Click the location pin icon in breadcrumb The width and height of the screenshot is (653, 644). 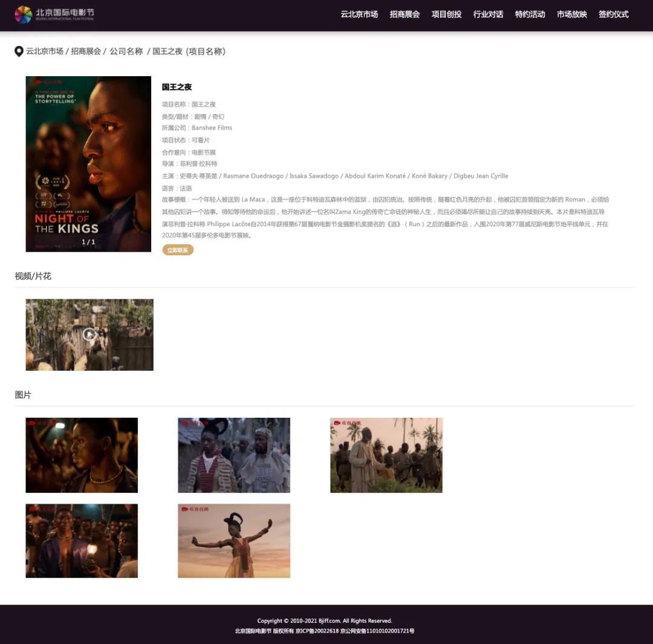click(19, 51)
